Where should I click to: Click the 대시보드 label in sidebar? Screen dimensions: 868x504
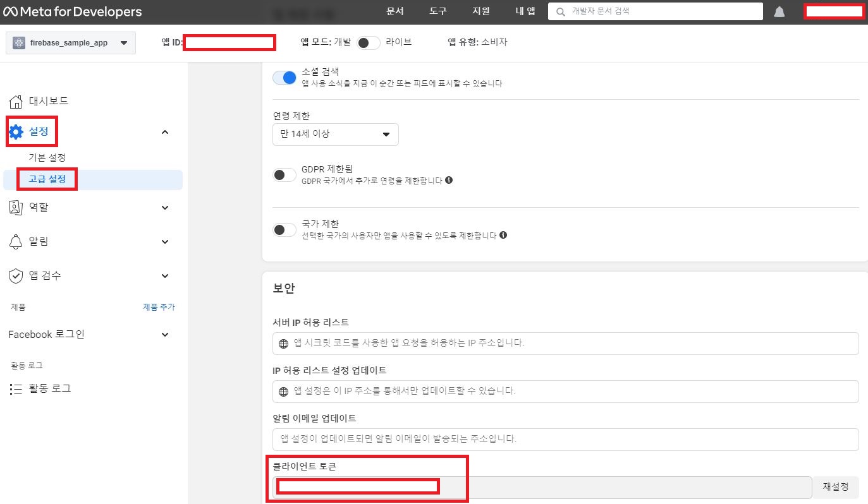(x=49, y=101)
